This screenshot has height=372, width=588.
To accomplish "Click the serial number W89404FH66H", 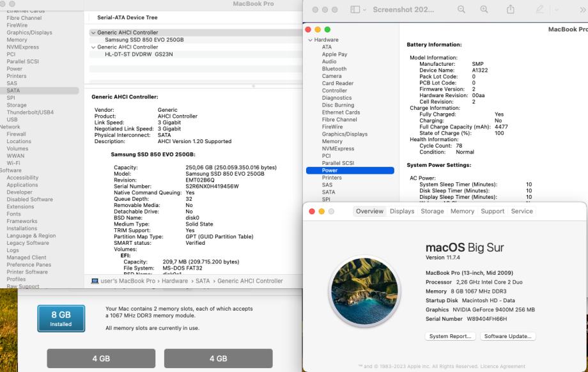I will 487,319.
